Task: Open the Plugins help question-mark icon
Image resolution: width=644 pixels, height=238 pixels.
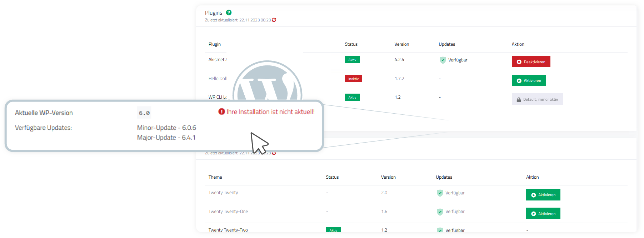Action: [x=229, y=13]
